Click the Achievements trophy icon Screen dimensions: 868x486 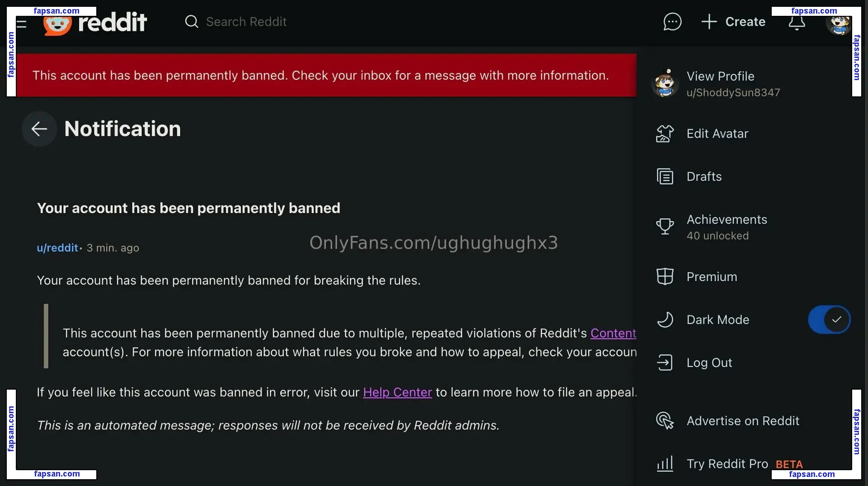[665, 226]
